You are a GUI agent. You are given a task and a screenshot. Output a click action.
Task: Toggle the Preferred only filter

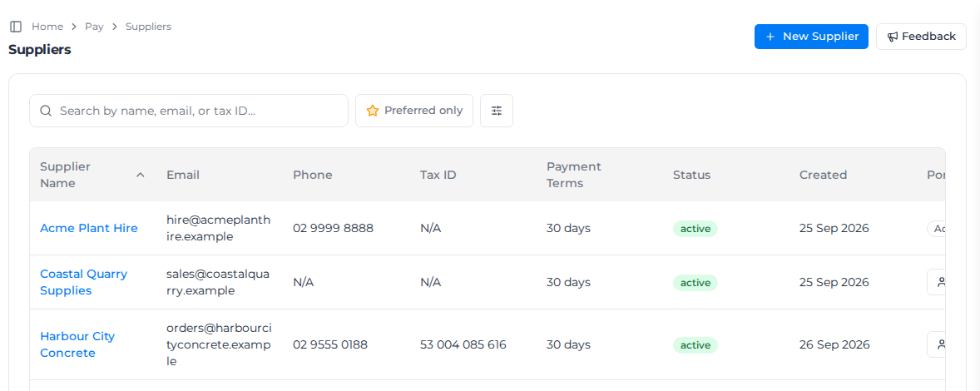(414, 111)
